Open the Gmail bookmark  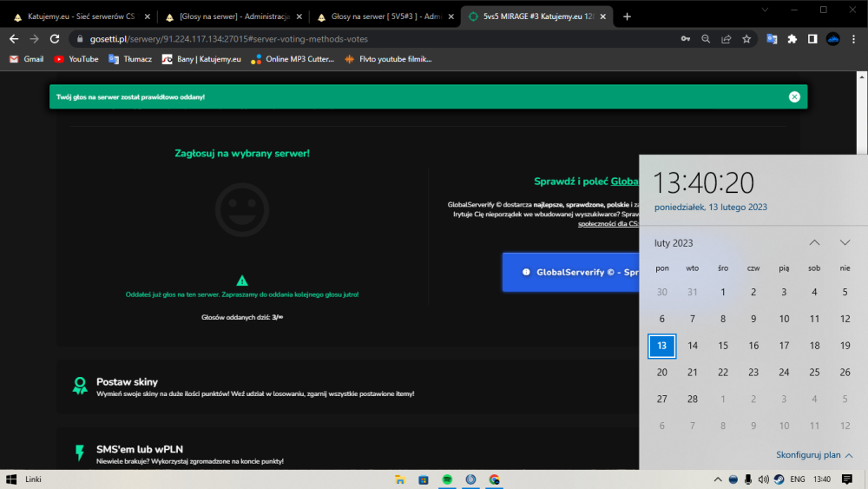(27, 59)
